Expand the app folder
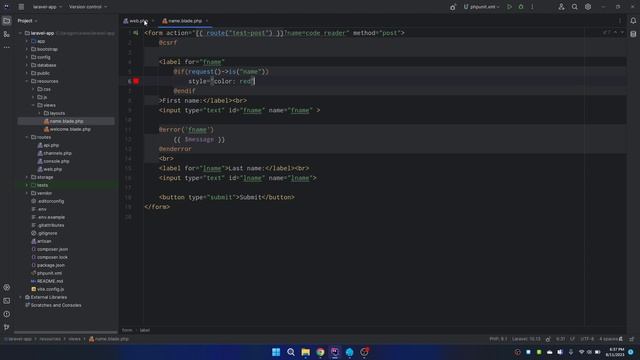Viewport: 640px width, 360px height. click(x=27, y=41)
